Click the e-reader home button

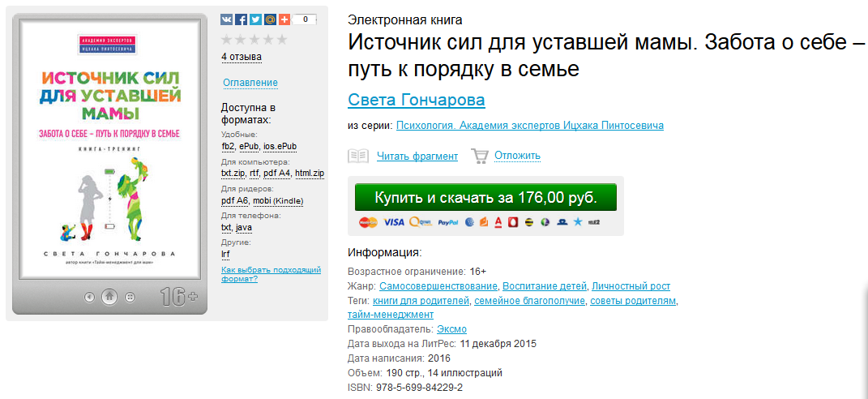click(x=109, y=297)
